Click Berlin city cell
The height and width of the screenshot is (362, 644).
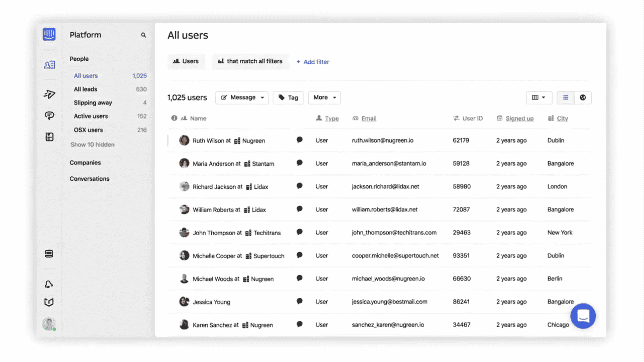point(555,279)
